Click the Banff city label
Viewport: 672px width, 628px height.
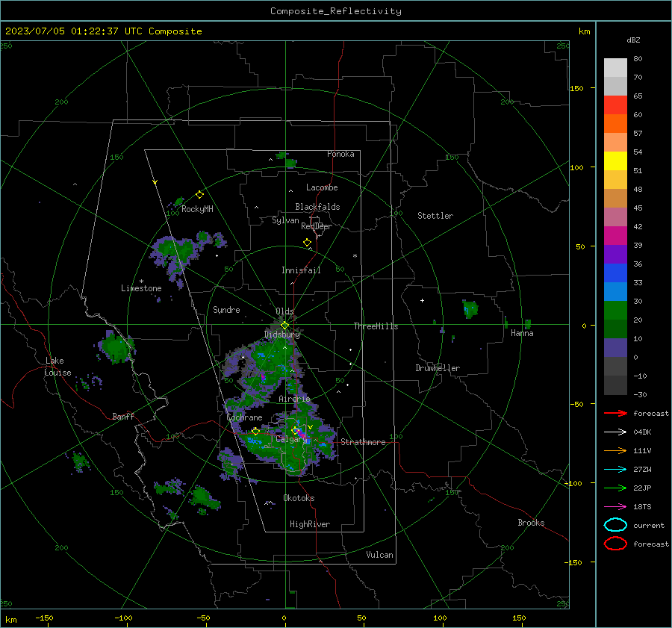point(123,416)
